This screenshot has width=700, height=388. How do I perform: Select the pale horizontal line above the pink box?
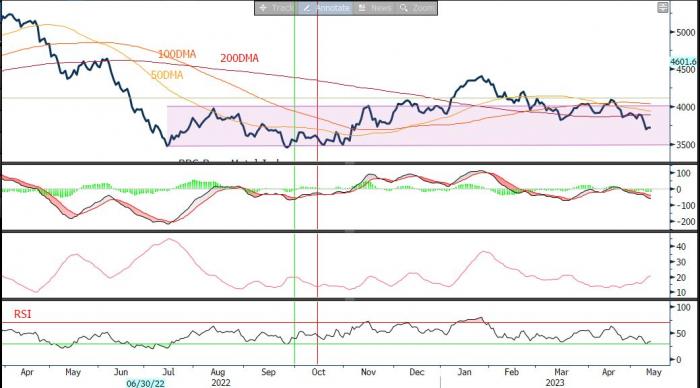point(335,98)
